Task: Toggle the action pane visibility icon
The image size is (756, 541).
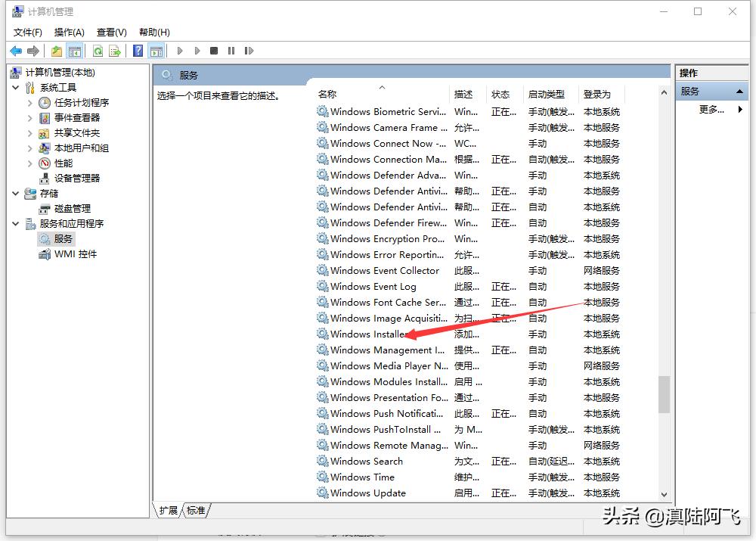Action: tap(156, 51)
